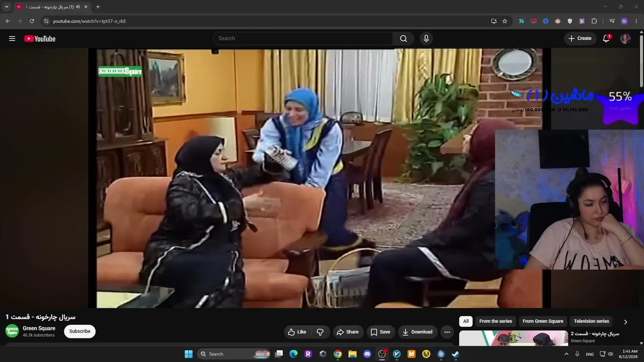This screenshot has height=362, width=644.
Task: Dislike the video with thumbs-down
Action: coord(320,332)
